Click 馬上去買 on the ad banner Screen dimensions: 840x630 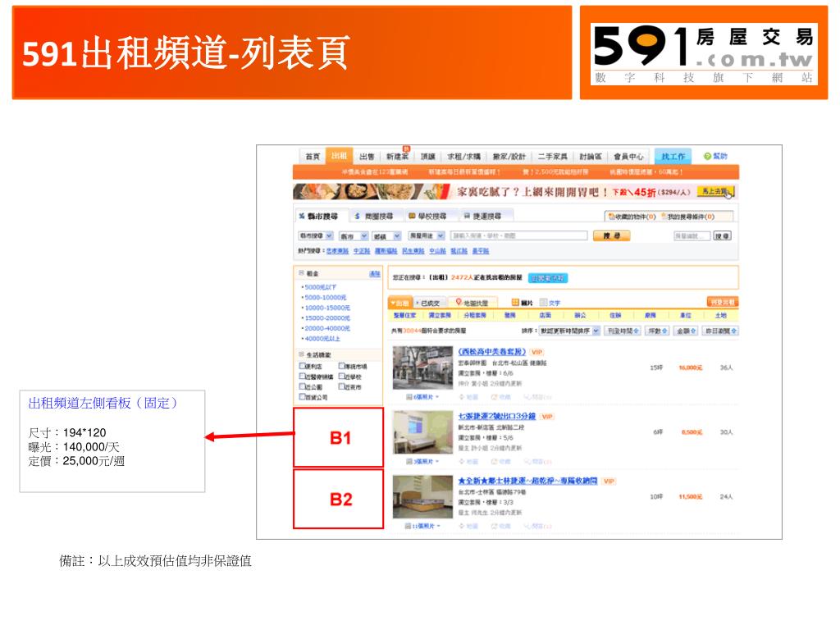715,191
